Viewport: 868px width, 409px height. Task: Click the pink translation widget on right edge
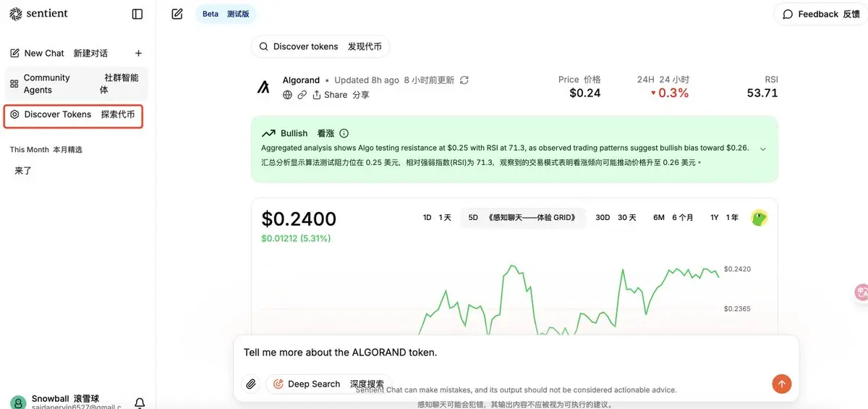(861, 292)
